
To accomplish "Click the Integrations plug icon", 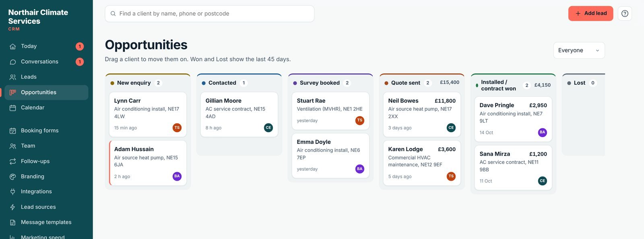I will (x=13, y=191).
